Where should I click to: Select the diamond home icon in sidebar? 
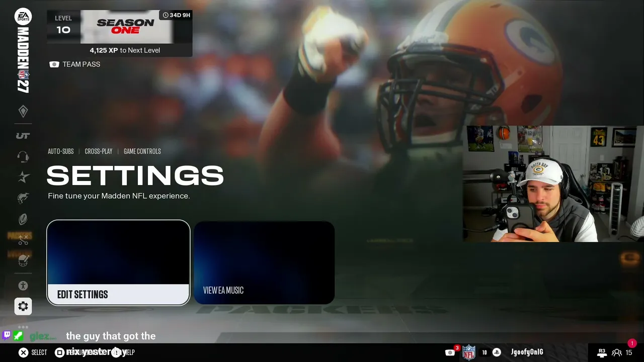pyautogui.click(x=23, y=111)
